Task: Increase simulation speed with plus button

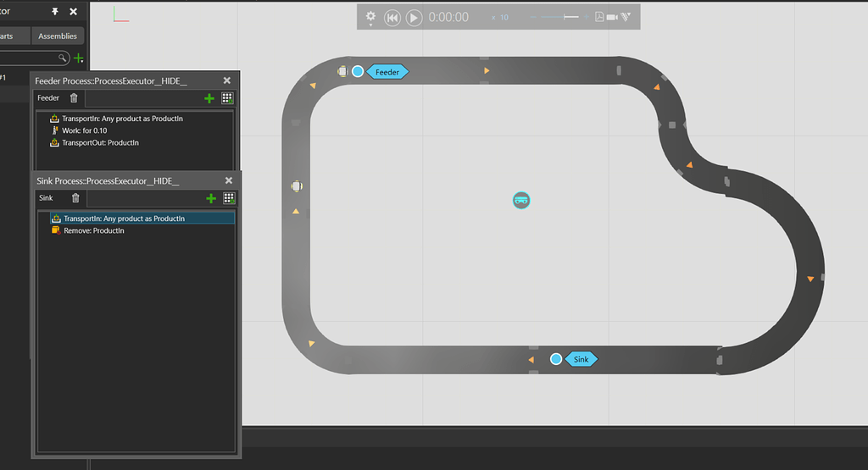Action: click(x=586, y=17)
